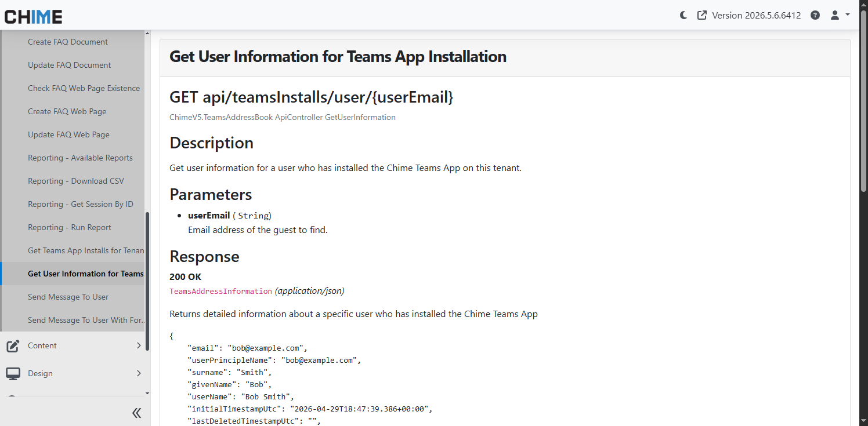Click the 200 OK response status
Screen dimensions: 868x426
[x=186, y=277]
